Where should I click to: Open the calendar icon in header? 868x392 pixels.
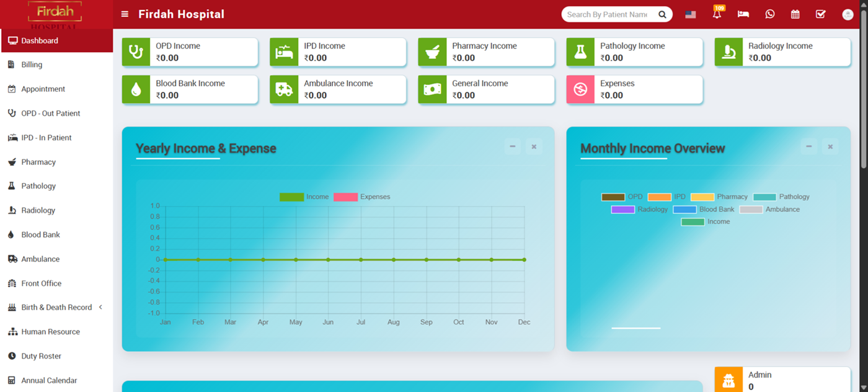(795, 14)
